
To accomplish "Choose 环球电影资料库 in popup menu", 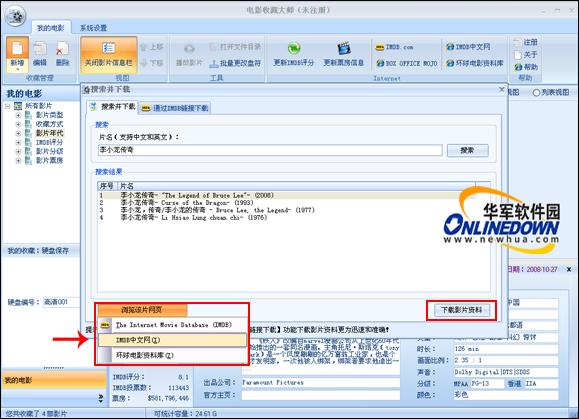I will pos(172,355).
